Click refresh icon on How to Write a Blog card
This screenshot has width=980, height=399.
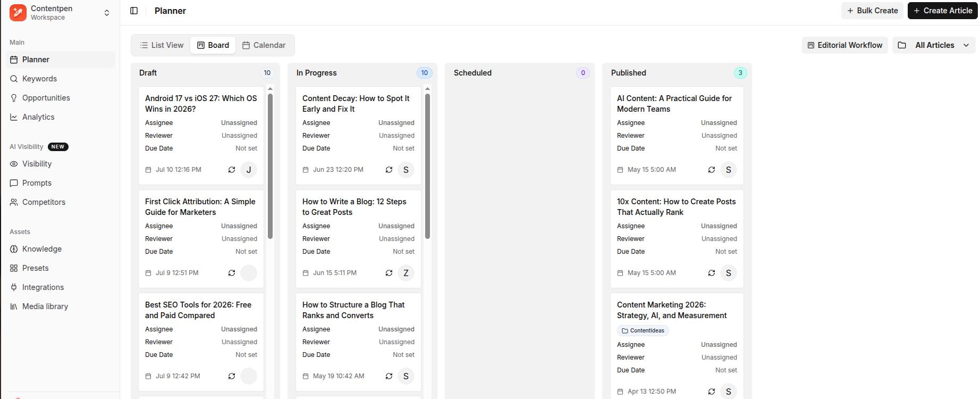point(389,273)
